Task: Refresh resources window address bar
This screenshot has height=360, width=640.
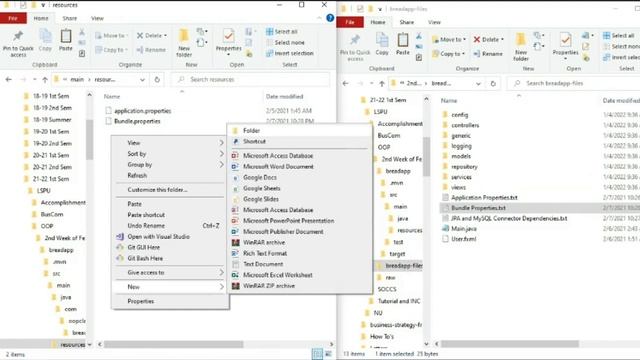Action: click(157, 80)
